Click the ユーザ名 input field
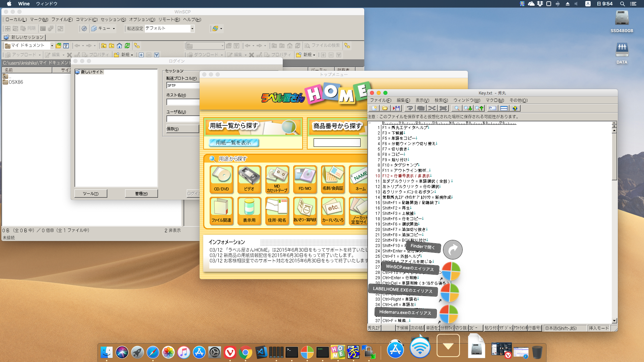This screenshot has height=362, width=644. [x=183, y=119]
